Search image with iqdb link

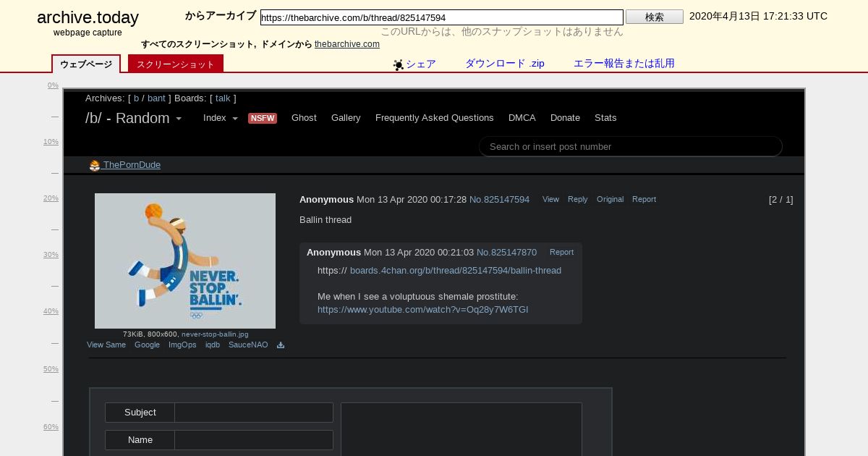point(213,345)
